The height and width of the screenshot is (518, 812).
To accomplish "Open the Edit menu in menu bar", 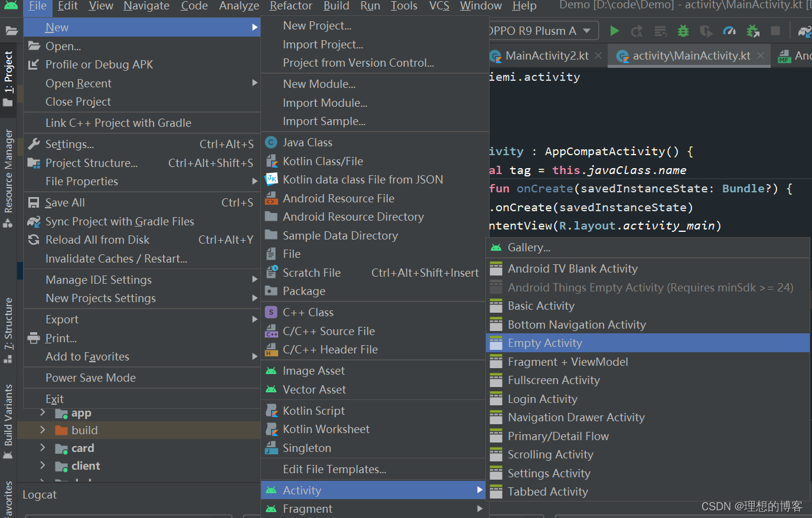I will (68, 6).
